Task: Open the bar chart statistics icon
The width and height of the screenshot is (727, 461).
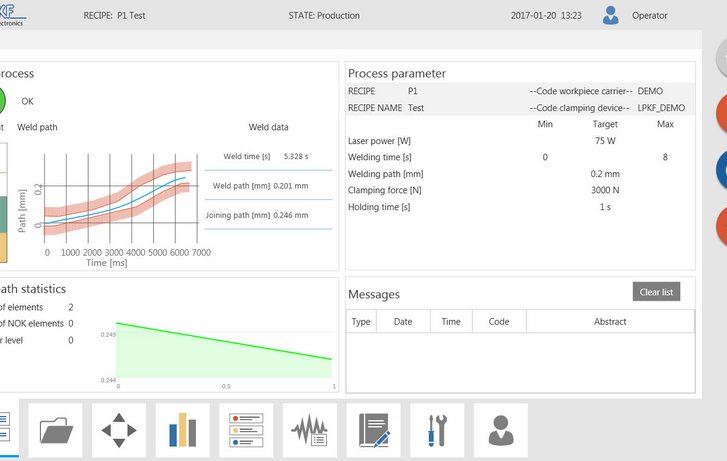Action: pos(183,430)
